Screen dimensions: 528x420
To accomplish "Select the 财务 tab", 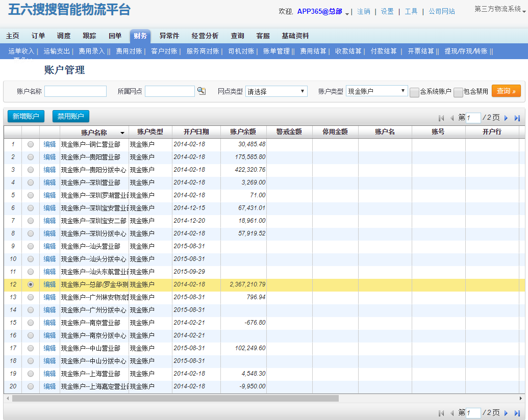I will point(140,36).
